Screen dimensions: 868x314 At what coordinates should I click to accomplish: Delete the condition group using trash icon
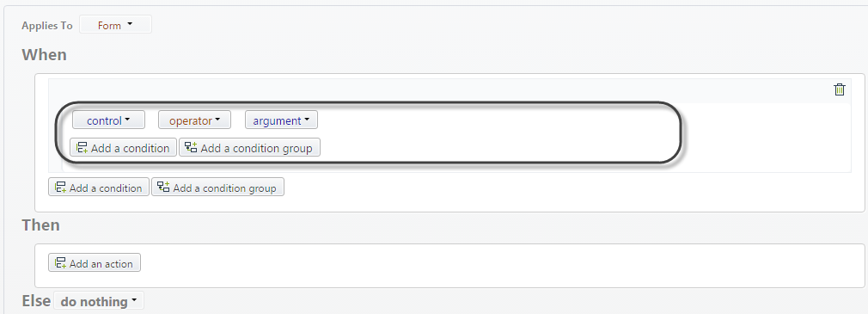(840, 89)
